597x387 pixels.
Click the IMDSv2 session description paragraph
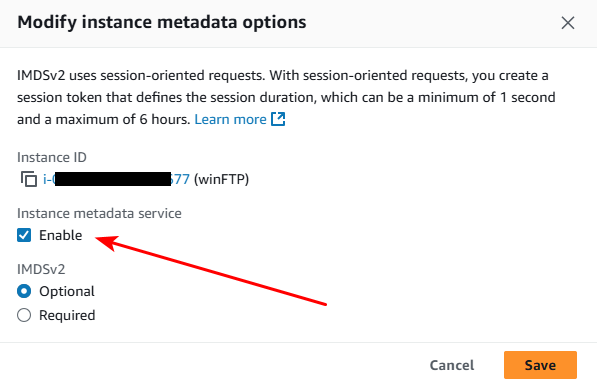point(286,98)
